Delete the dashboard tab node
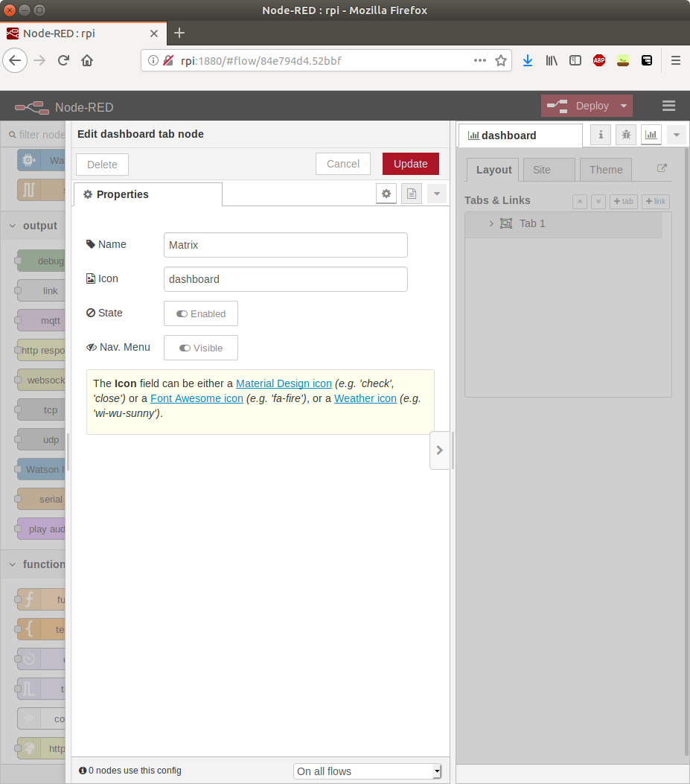Viewport: 690px width, 784px height. point(102,165)
